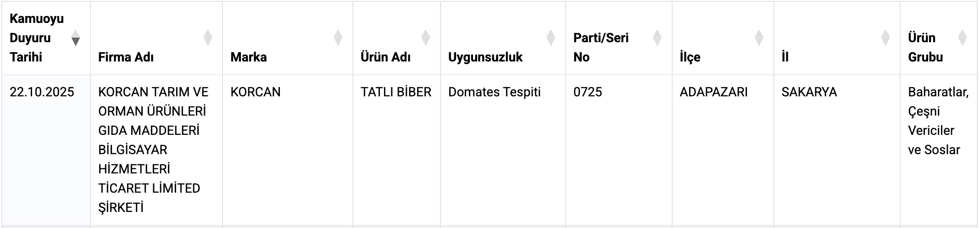Image resolution: width=980 pixels, height=228 pixels.
Task: Select the TATLI BİBER product cell
Action: (x=396, y=92)
